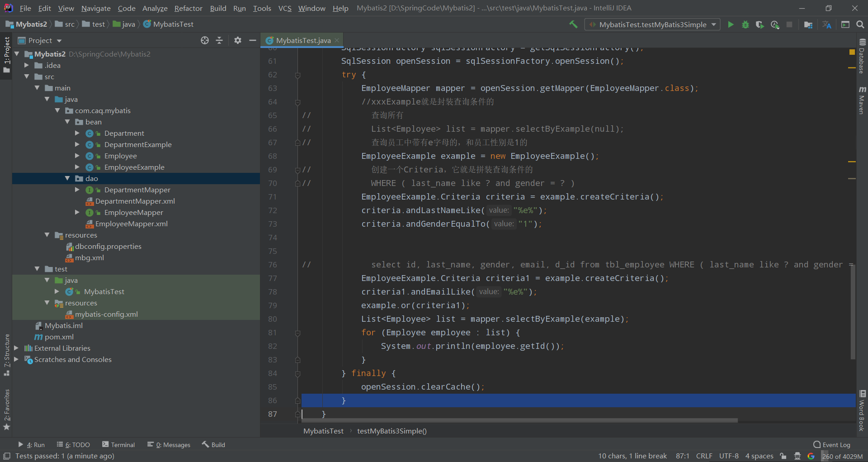Open the 6: TODO tool window
This screenshot has width=868, height=462.
[73, 445]
